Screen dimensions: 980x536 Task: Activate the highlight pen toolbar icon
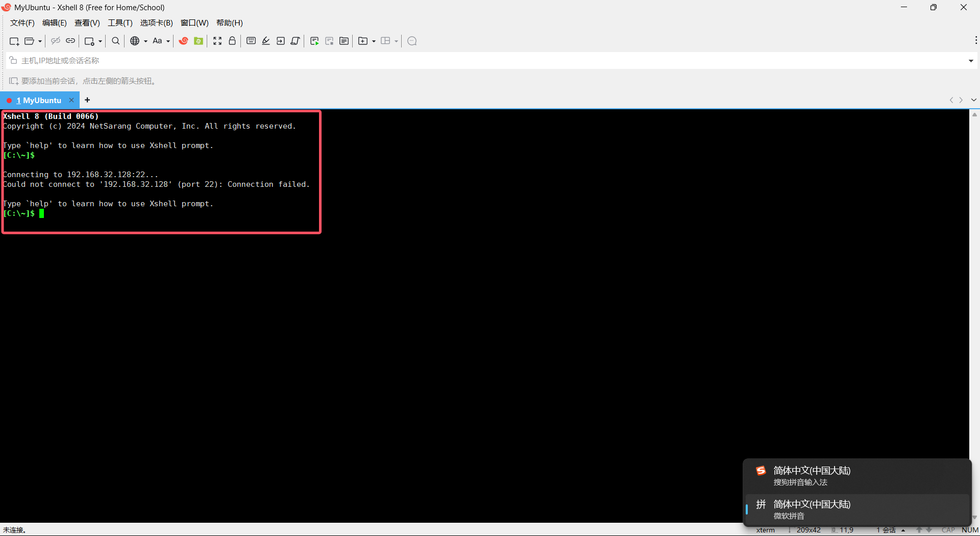click(x=265, y=41)
